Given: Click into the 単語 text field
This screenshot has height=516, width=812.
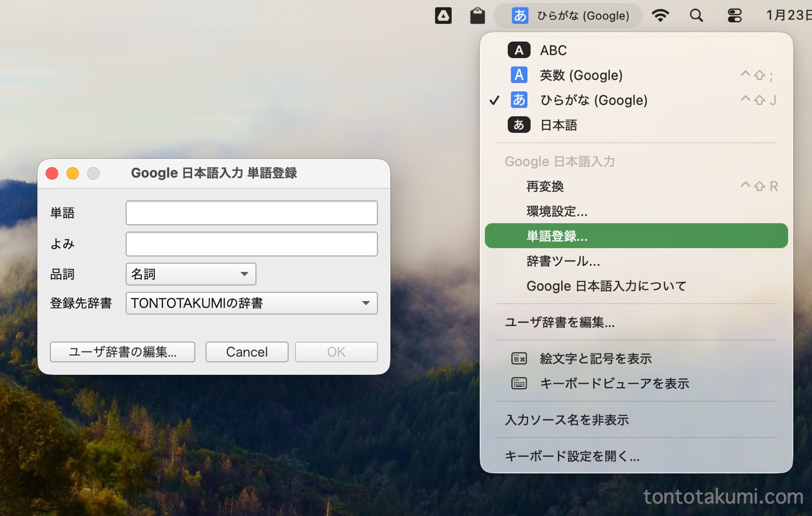Looking at the screenshot, I should [251, 213].
